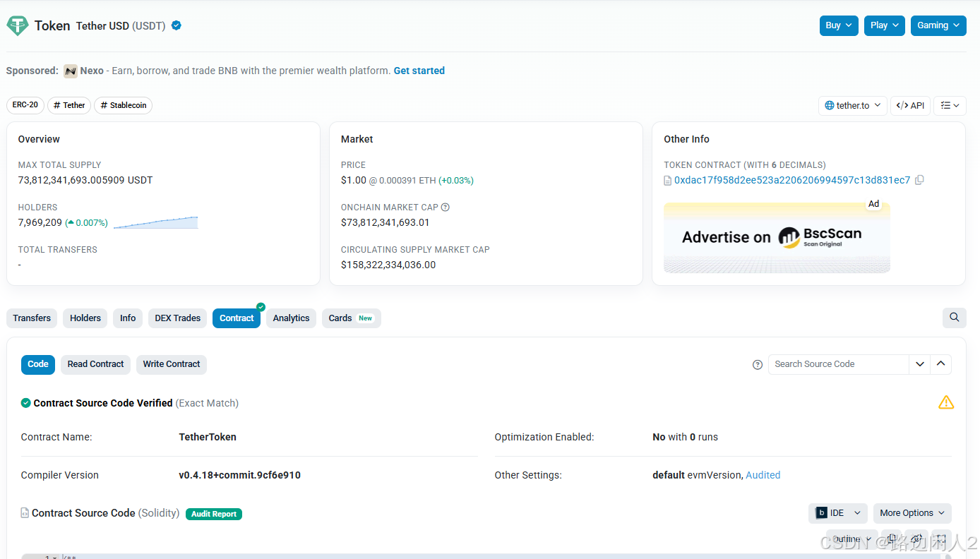The height and width of the screenshot is (559, 980).
Task: Open the Play dropdown
Action: coord(885,25)
